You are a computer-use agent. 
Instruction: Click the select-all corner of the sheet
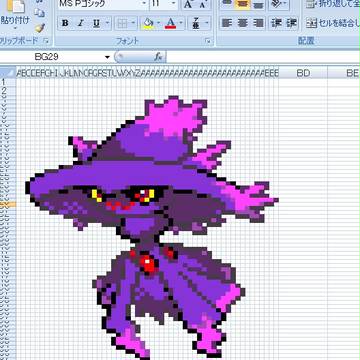[8, 73]
